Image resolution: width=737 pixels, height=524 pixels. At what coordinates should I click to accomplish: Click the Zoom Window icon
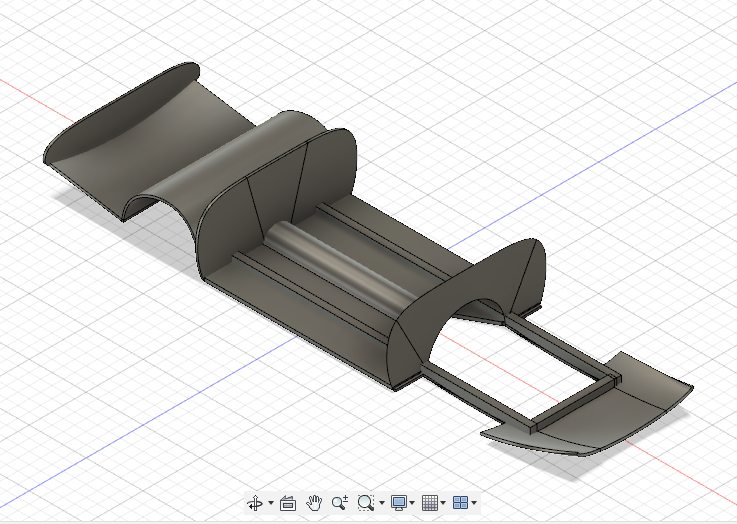click(x=366, y=503)
